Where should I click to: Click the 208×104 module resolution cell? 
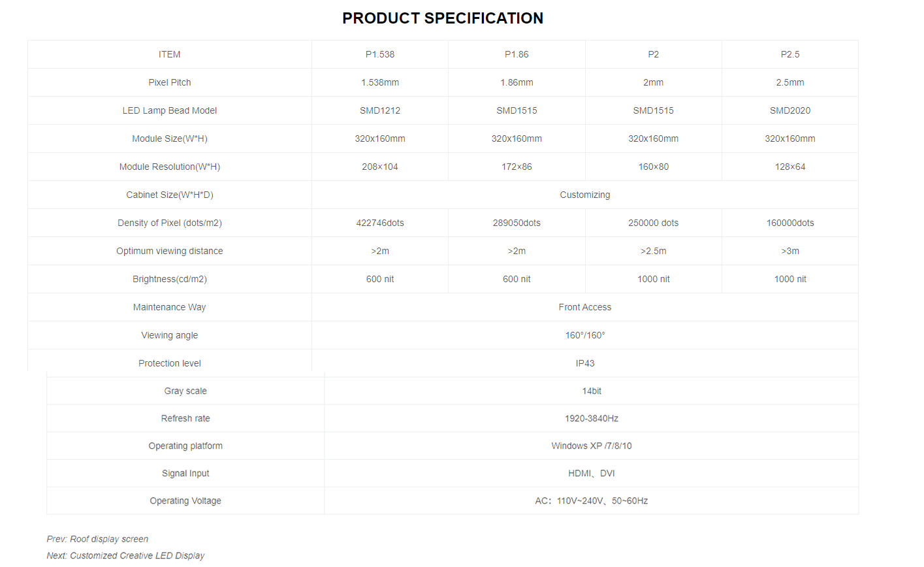pos(380,167)
